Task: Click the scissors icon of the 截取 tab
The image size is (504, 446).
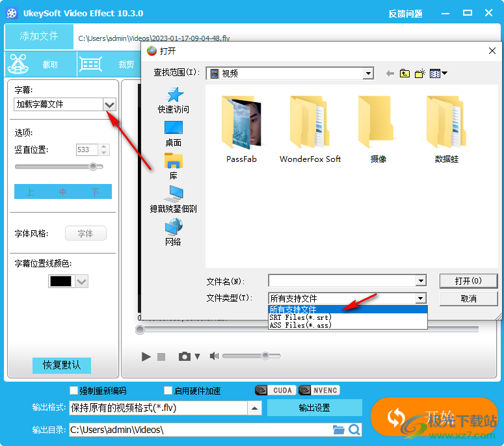Action: coord(18,64)
